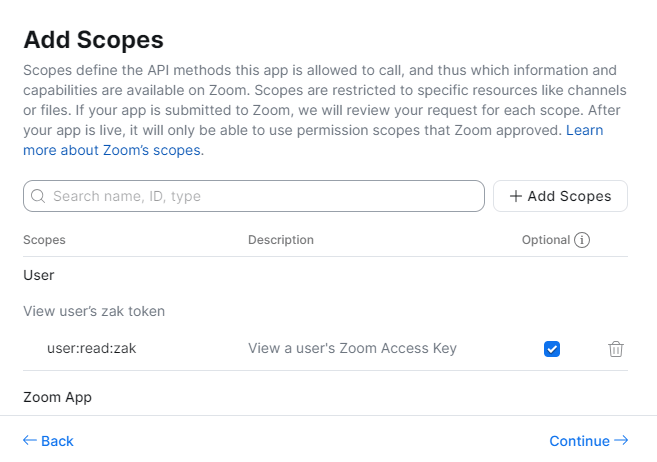Delete user:read:zak scope with trash icon
Viewport: 657px width, 462px height.
[616, 349]
